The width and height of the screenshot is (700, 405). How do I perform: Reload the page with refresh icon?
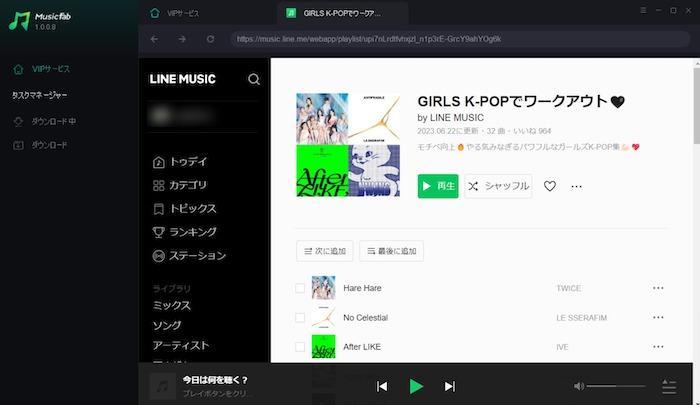[x=210, y=39]
